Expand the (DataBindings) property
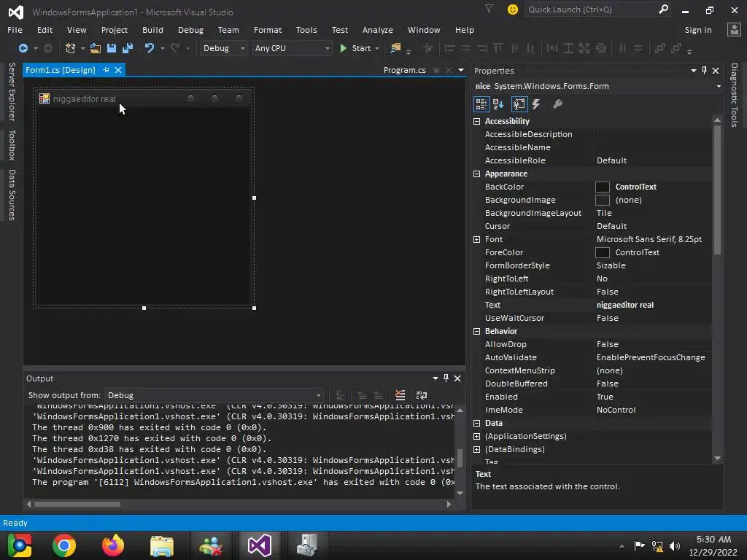This screenshot has width=747, height=560. [476, 449]
